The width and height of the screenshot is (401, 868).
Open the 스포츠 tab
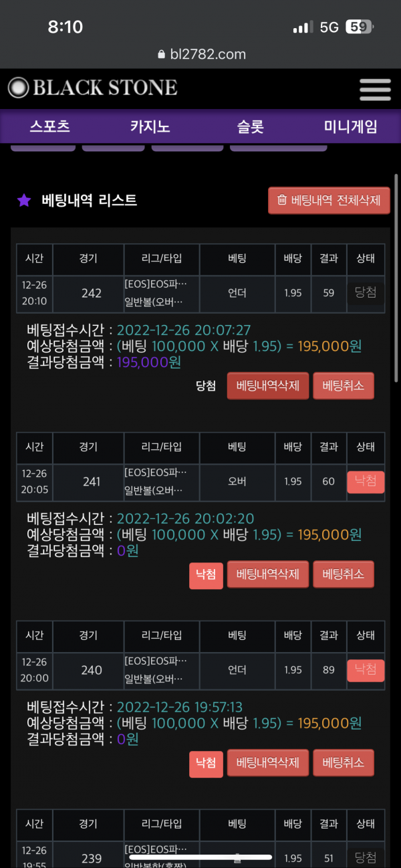[x=50, y=126]
